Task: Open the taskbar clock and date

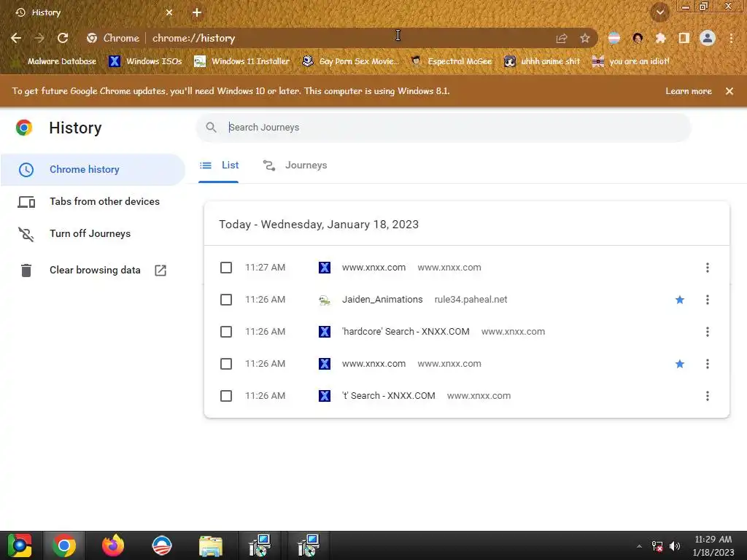Action: click(713, 545)
